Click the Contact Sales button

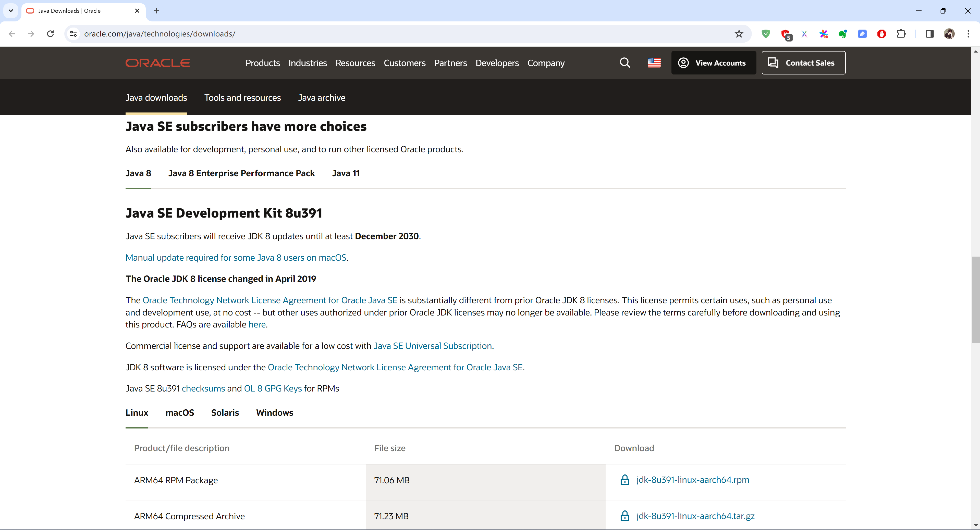coord(803,63)
